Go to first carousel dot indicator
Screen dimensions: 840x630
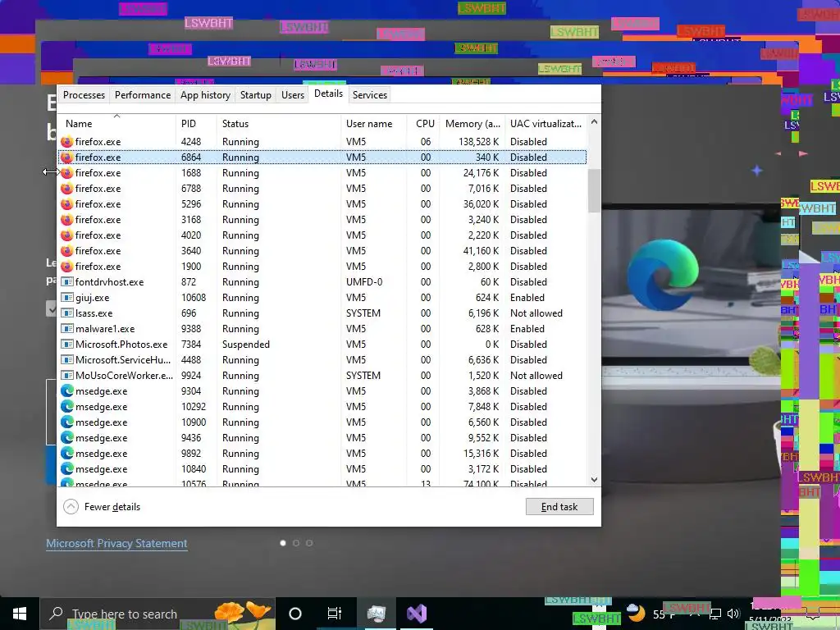(283, 543)
